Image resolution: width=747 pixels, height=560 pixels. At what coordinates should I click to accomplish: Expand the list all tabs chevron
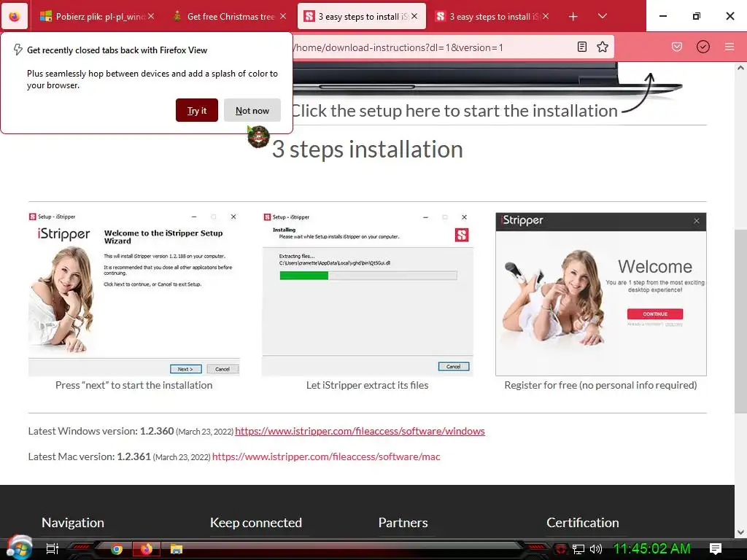click(x=602, y=16)
